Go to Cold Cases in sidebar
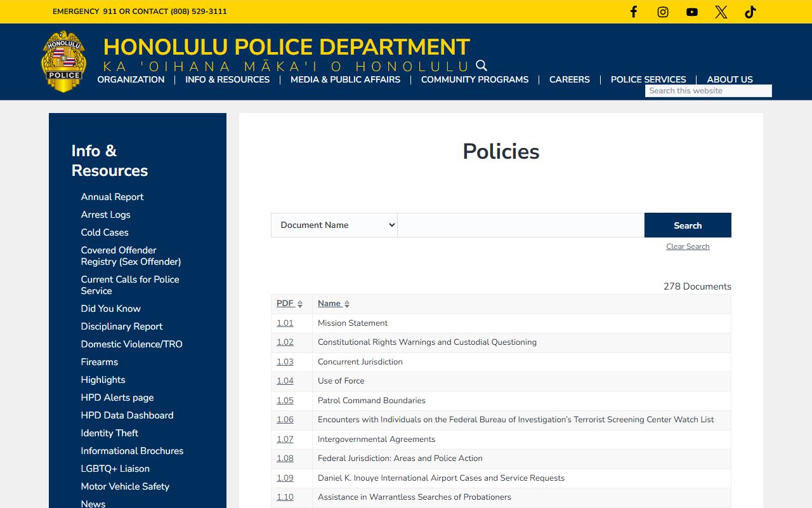This screenshot has height=508, width=812. coord(105,232)
